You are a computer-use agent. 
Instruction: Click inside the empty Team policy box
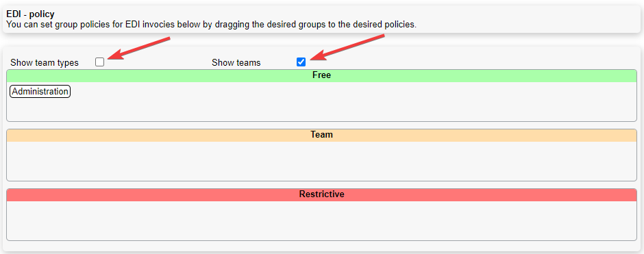[321, 161]
